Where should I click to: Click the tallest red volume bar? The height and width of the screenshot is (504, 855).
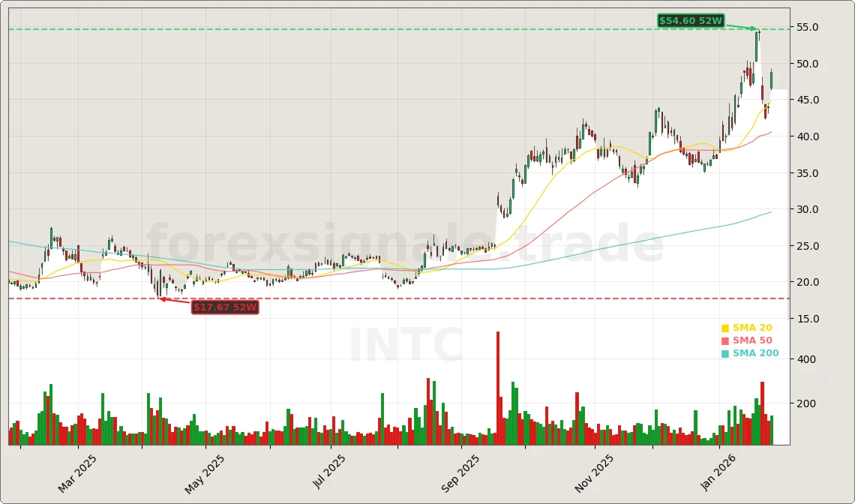497,388
